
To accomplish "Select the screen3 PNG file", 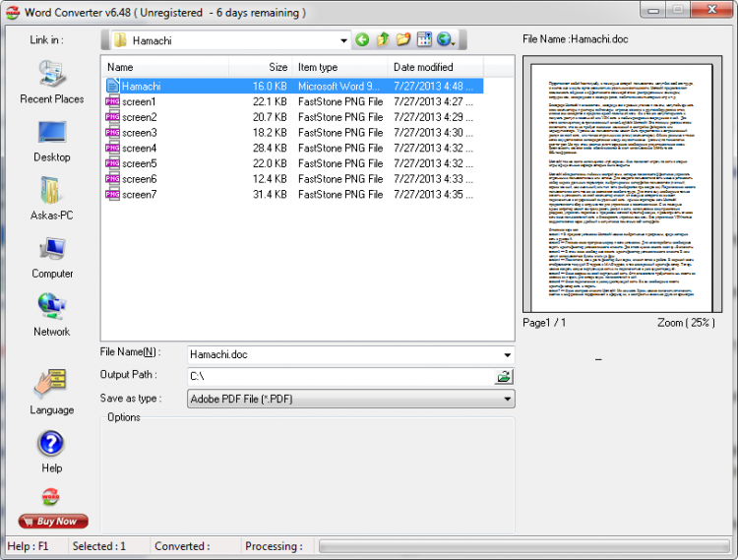I will pyautogui.click(x=293, y=133).
